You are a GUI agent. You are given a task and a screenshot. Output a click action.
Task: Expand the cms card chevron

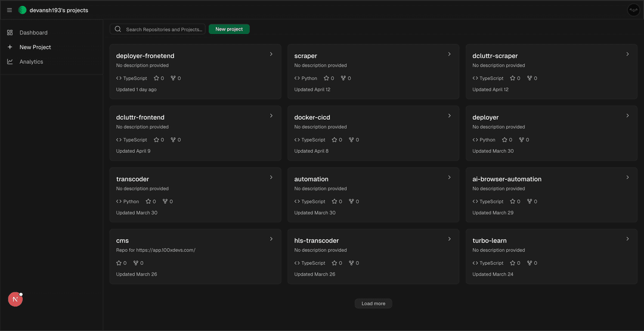271,239
